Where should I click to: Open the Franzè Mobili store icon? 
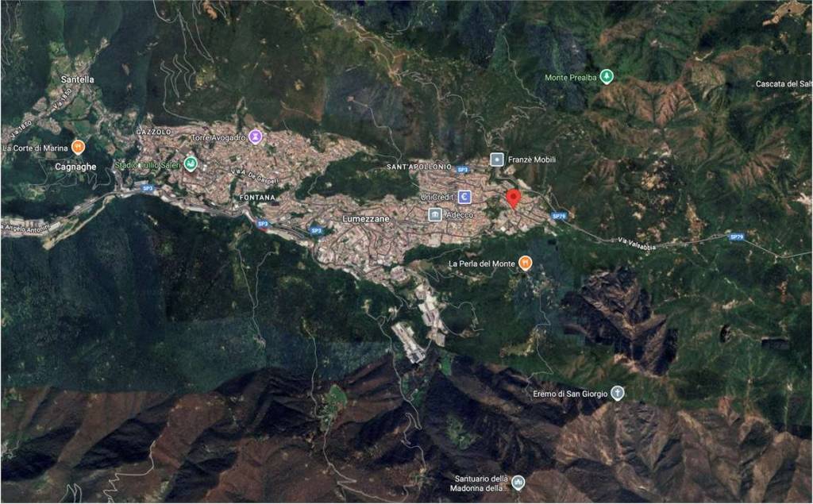tap(497, 160)
